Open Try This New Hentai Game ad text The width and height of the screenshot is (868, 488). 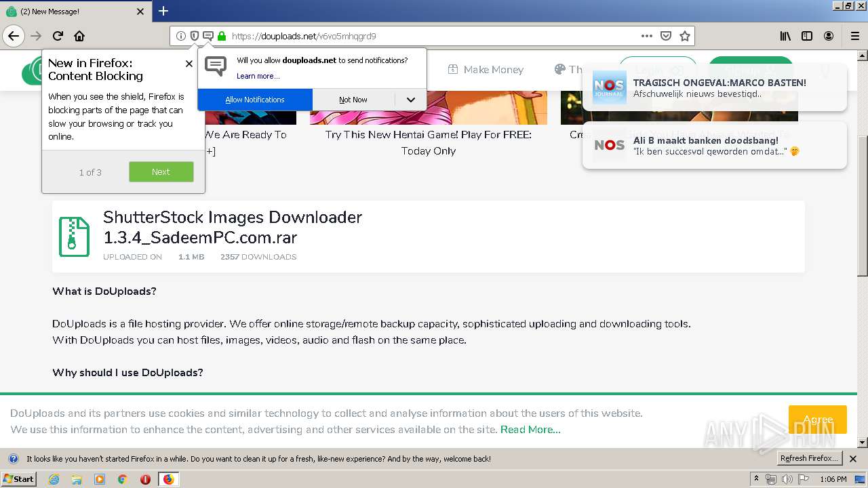click(429, 142)
